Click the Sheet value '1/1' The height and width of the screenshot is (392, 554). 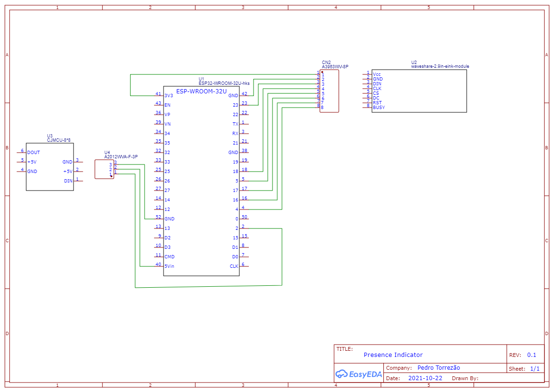(535, 369)
